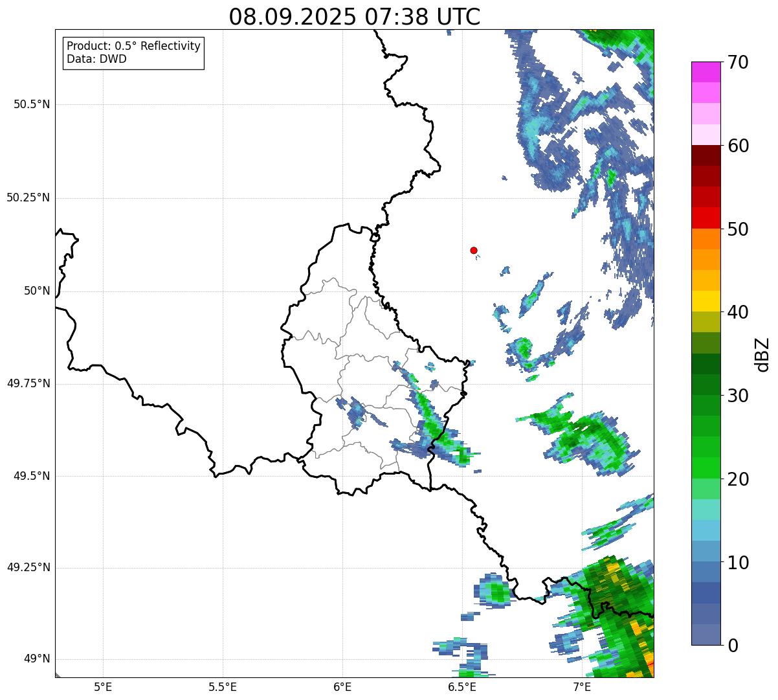Click the 'dBZ' colorbar axis label
This screenshot has height=700, width=778.
coord(762,354)
